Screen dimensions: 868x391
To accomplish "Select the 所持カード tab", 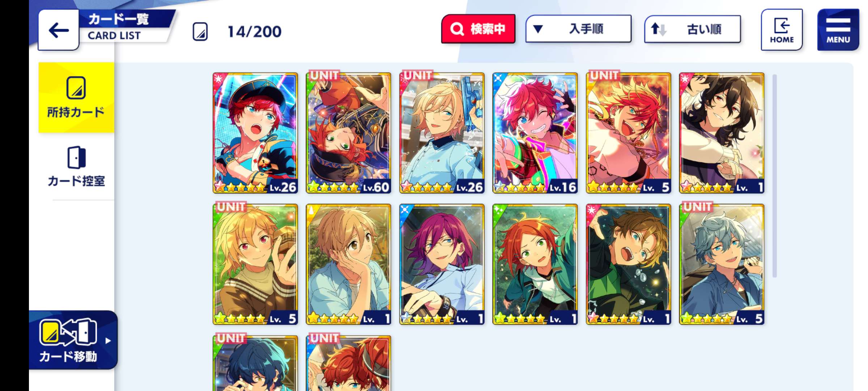I will [x=76, y=97].
